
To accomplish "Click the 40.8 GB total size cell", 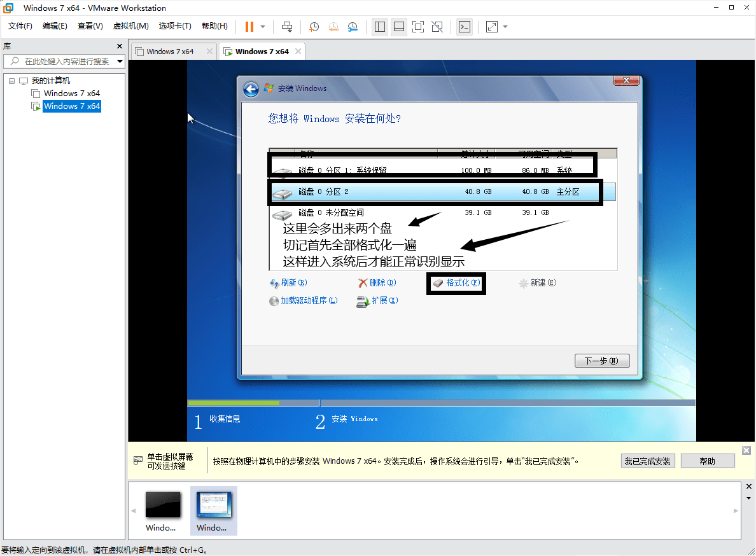I will (x=478, y=191).
